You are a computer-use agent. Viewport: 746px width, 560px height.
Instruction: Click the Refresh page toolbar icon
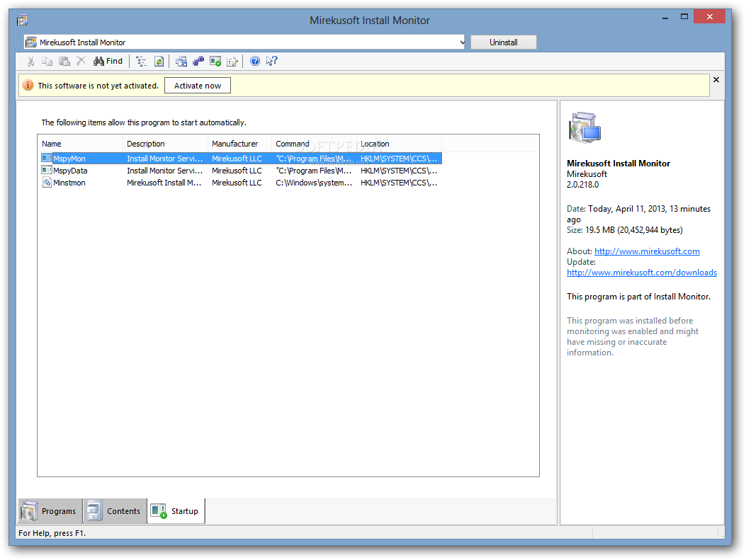[x=159, y=62]
